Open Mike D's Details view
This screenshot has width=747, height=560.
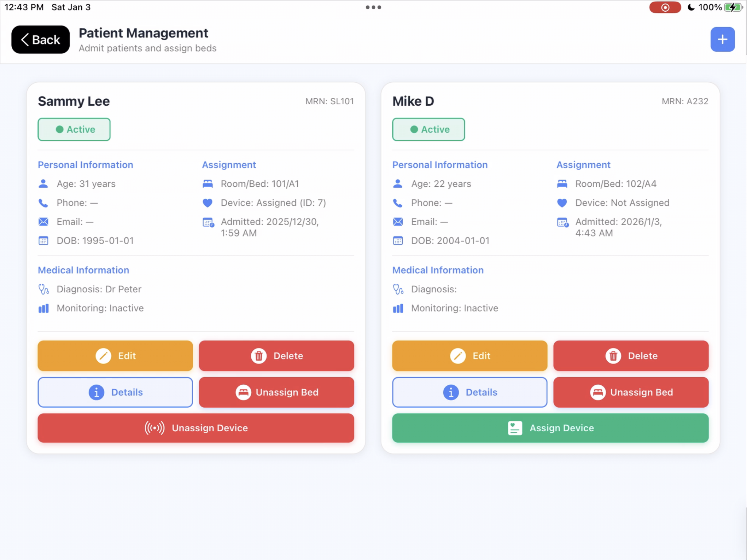click(469, 392)
